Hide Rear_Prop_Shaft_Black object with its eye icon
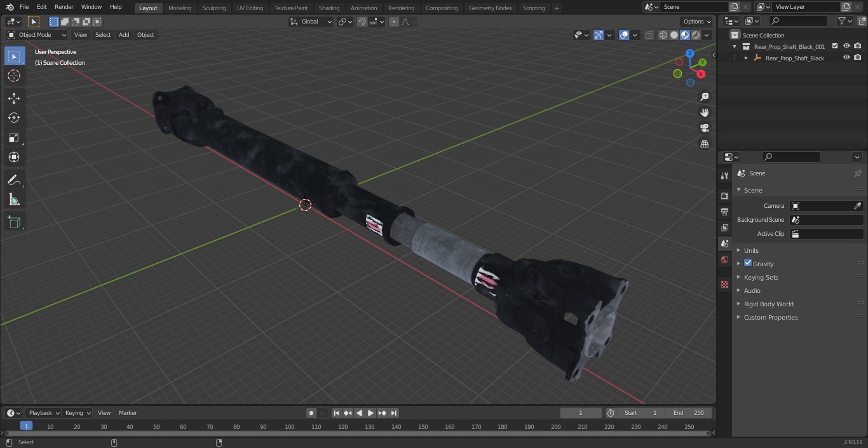 tap(846, 58)
